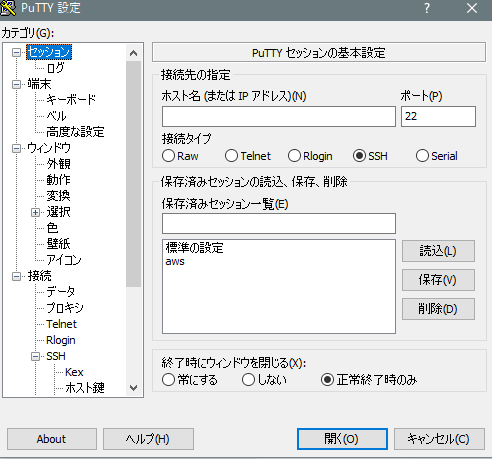Open the ベル category
Image resolution: width=492 pixels, height=459 pixels.
(56, 116)
